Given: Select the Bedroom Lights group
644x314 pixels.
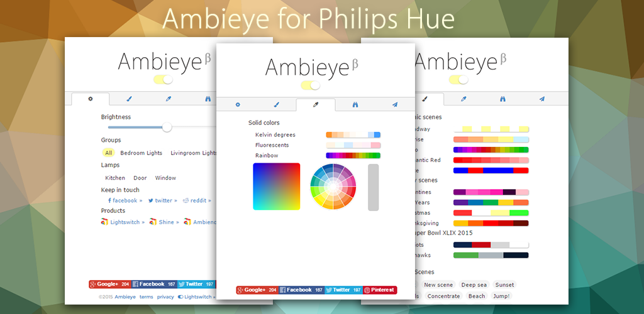Looking at the screenshot, I should pos(142,153).
